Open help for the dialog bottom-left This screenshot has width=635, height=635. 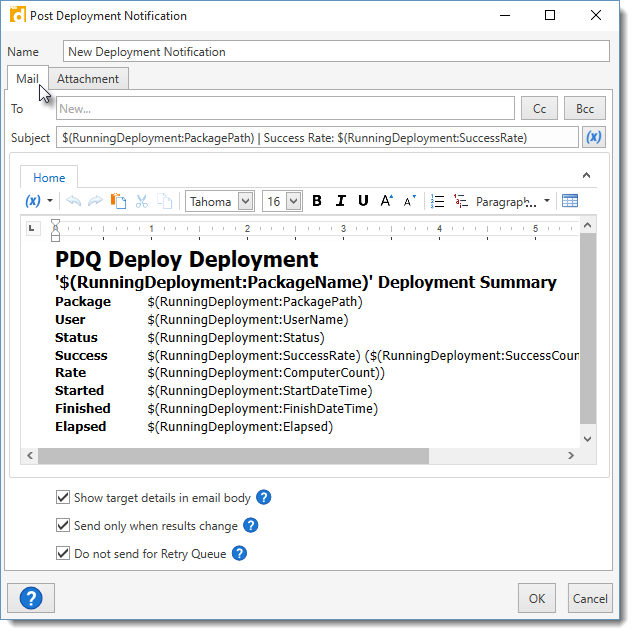30,598
